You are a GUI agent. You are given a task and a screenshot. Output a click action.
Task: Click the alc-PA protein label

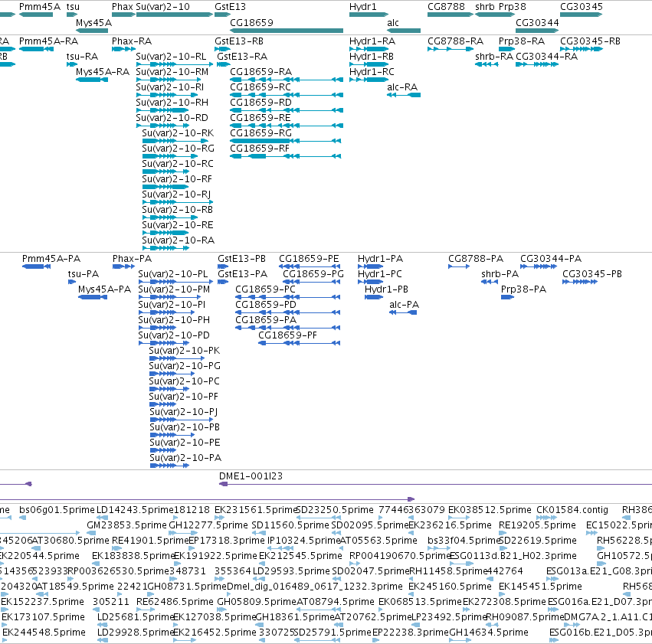point(405,305)
